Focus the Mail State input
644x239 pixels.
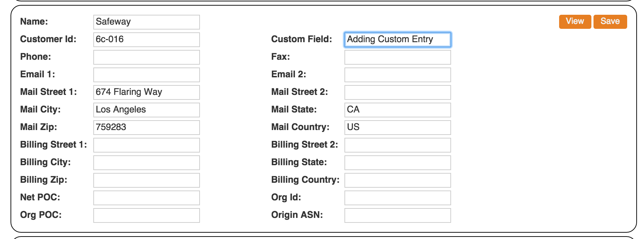(397, 110)
